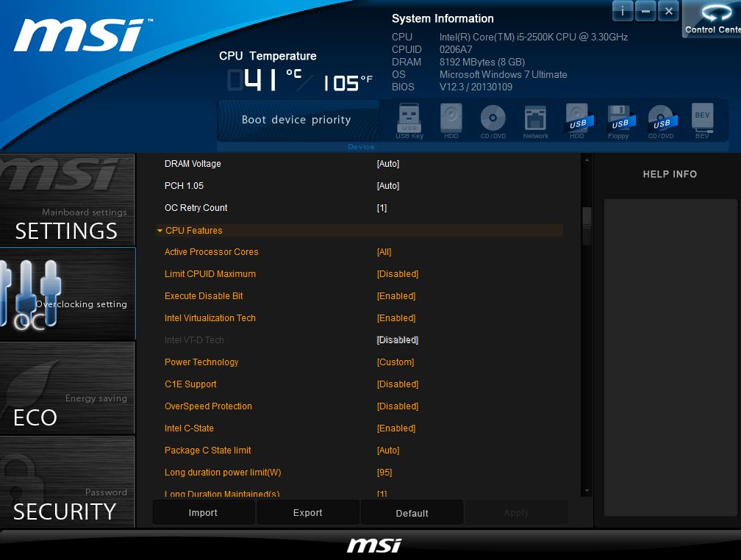Open Control Center from the top corner
Viewport: 741px width, 560px height.
712,19
